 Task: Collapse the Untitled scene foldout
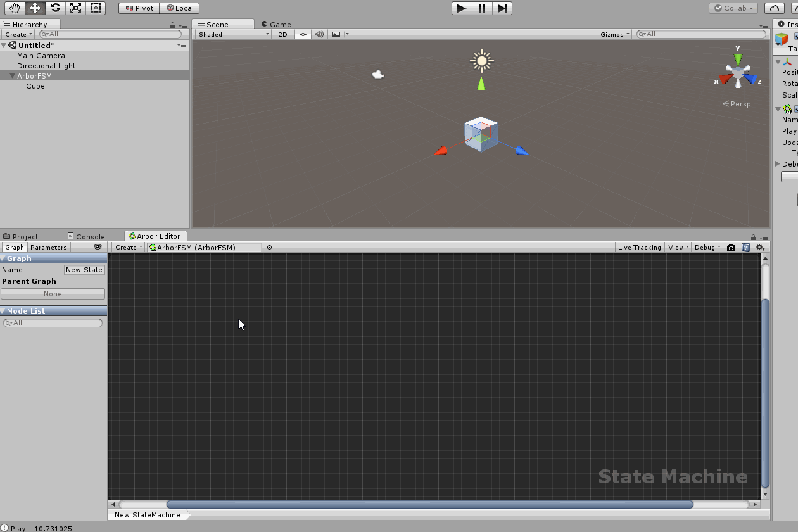click(4, 46)
